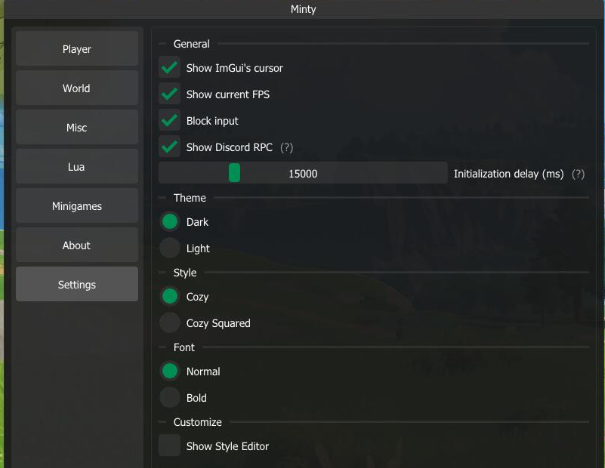Click the Settings tab
The width and height of the screenshot is (605, 468).
click(77, 285)
